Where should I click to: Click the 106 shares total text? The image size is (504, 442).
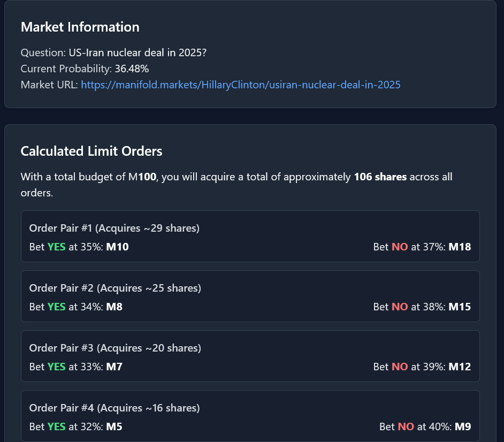click(380, 177)
